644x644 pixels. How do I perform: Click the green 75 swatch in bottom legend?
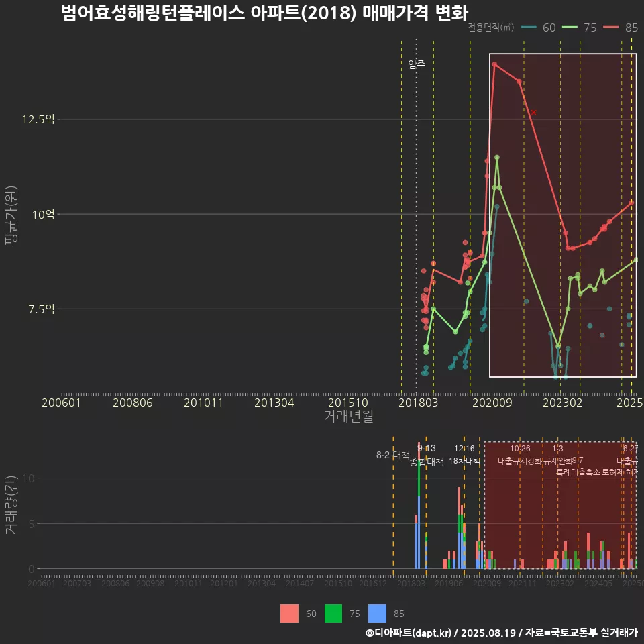[333, 614]
